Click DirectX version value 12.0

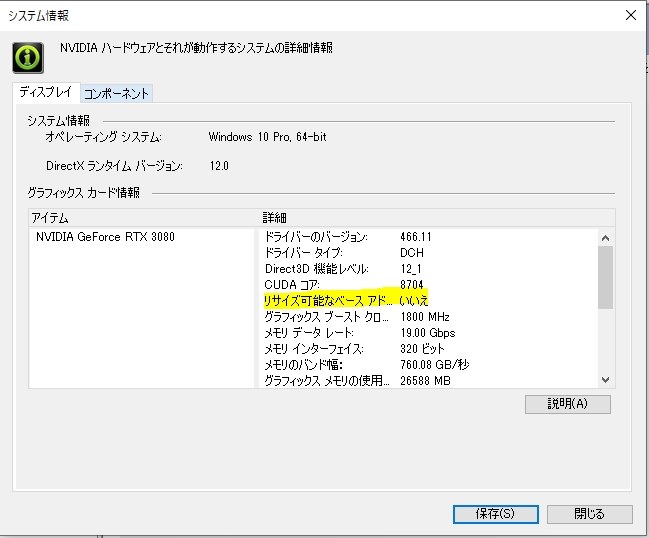tap(219, 166)
